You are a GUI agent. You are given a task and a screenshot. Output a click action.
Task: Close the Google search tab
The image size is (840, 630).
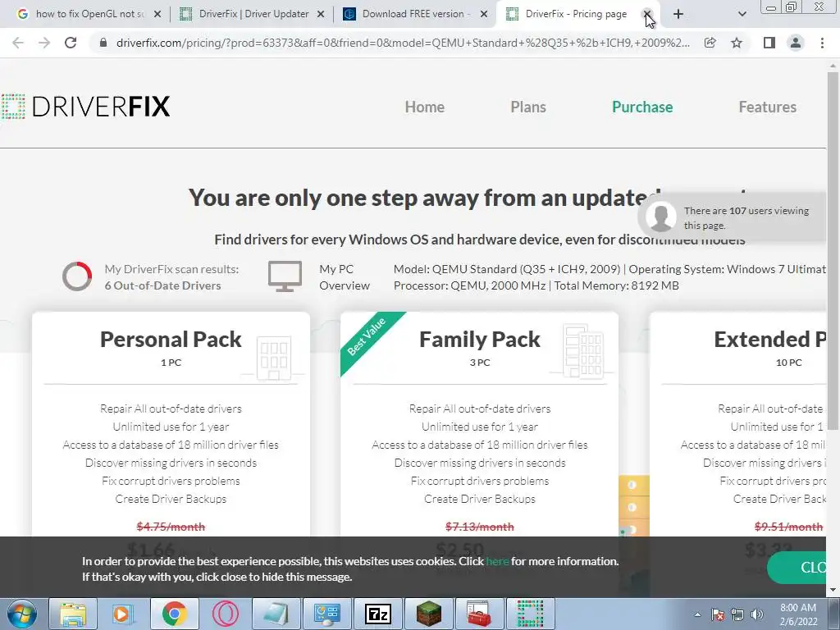[157, 15]
